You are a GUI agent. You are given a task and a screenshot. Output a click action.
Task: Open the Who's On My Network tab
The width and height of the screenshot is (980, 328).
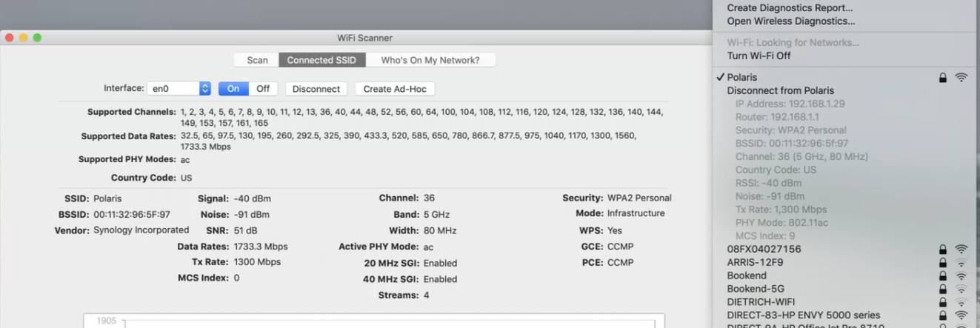pos(430,60)
